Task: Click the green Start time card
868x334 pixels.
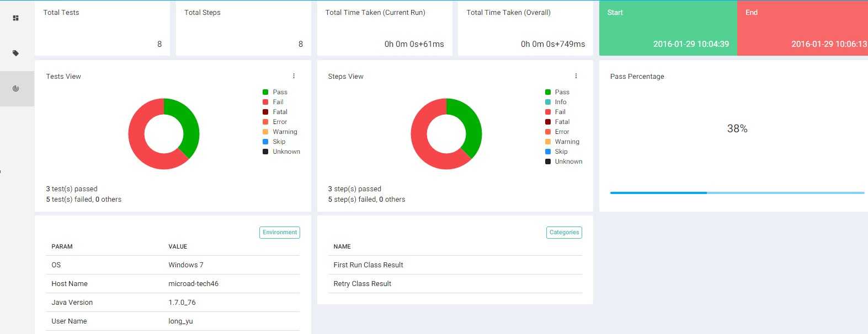Action: 668,28
